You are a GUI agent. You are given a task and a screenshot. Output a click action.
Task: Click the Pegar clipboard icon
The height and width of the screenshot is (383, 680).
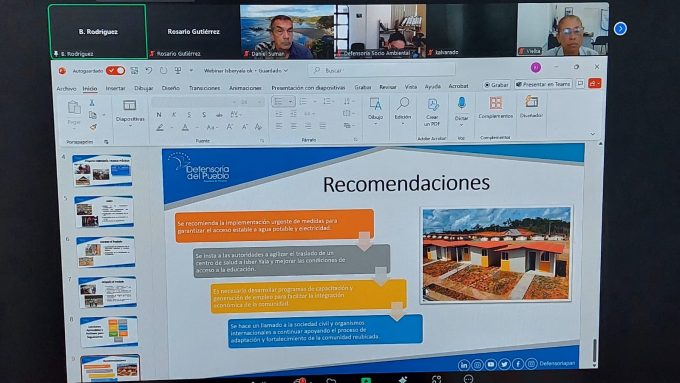[74, 108]
